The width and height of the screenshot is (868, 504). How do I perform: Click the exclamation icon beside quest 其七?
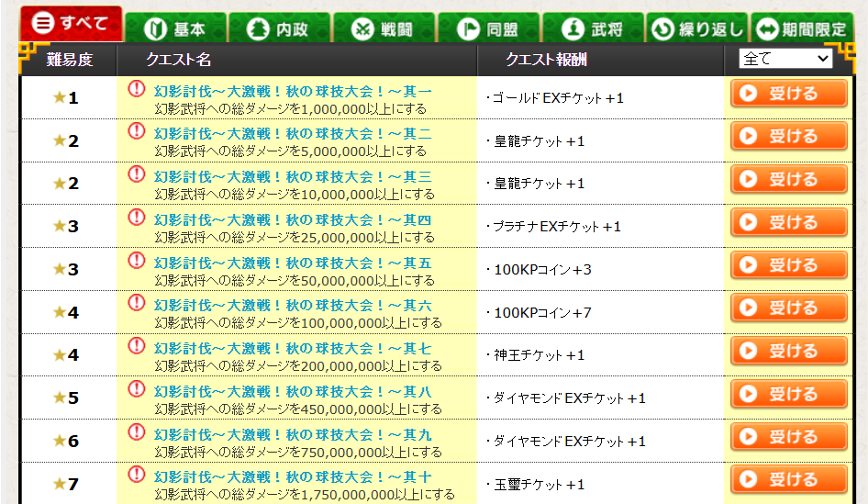pyautogui.click(x=136, y=346)
